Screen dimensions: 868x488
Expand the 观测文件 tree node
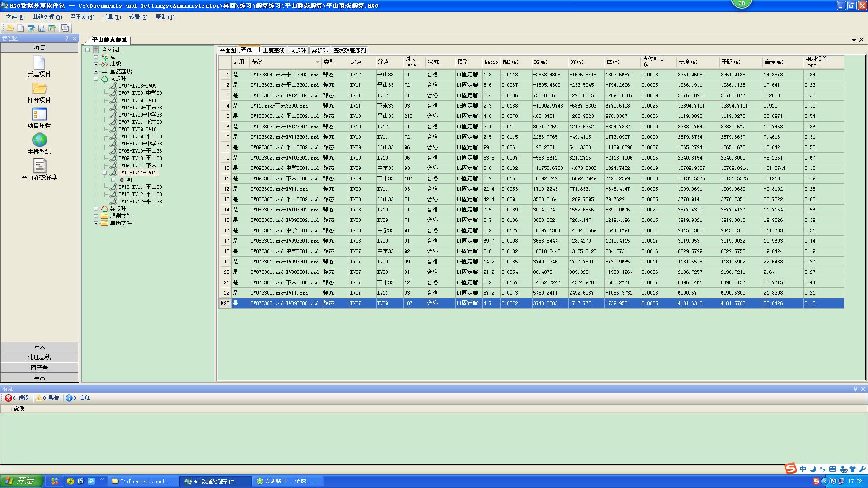(96, 216)
